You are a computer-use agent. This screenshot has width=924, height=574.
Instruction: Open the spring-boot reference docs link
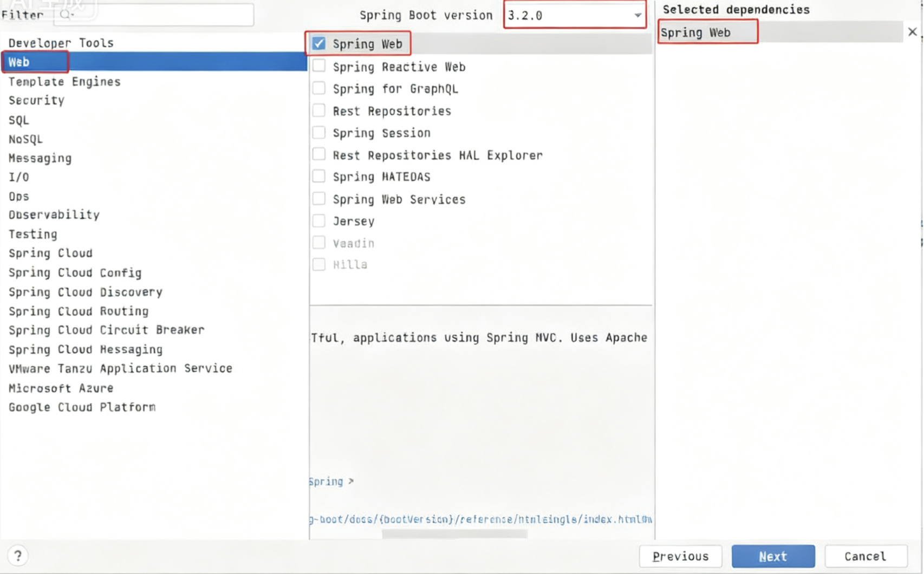point(481,519)
